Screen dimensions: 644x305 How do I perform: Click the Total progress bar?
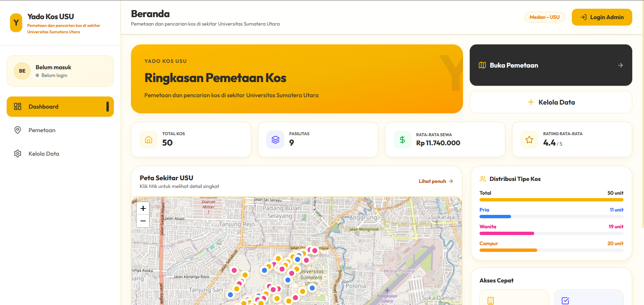click(x=551, y=200)
